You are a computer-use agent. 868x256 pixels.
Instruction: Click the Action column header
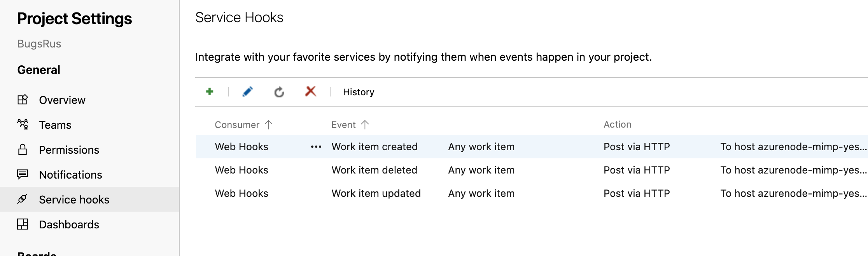coord(617,124)
